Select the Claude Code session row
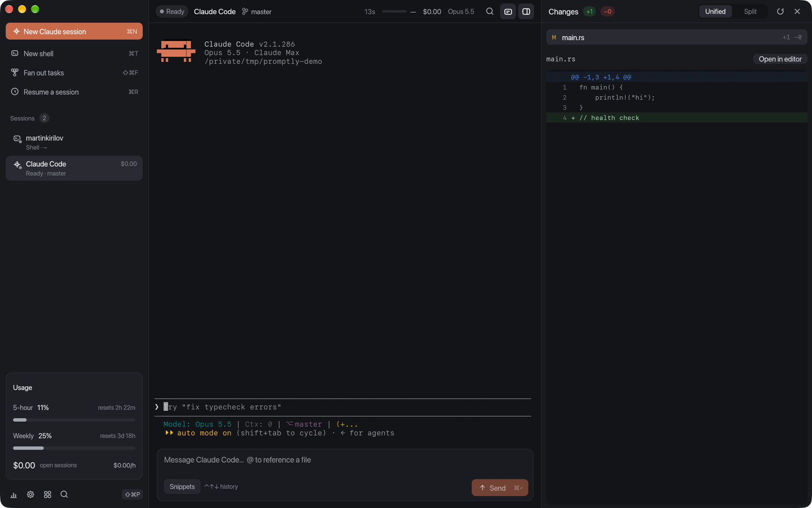 tap(74, 168)
